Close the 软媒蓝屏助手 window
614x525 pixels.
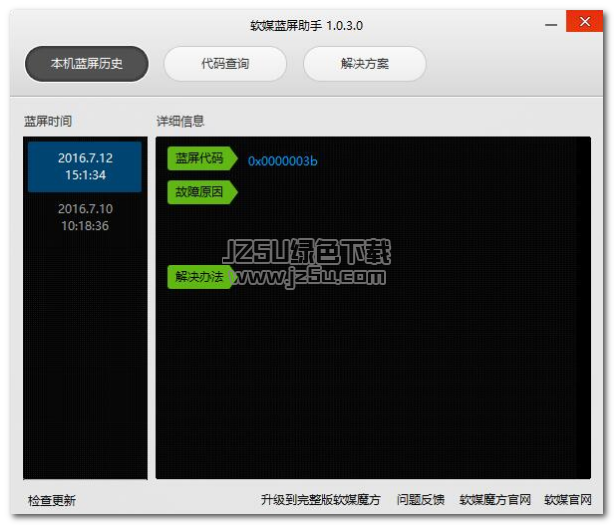pyautogui.click(x=585, y=22)
